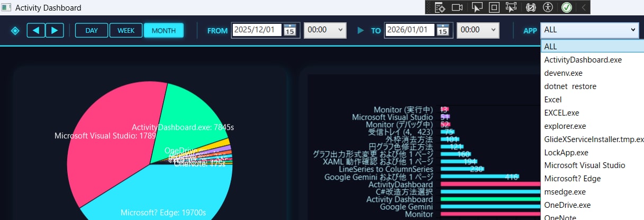Choose Excel in the APP list
Screen dimensions: 644x220
point(592,100)
